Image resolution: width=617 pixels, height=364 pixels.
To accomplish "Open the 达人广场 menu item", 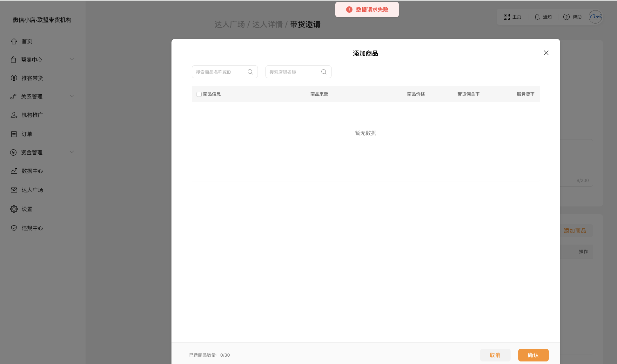I will coord(32,190).
